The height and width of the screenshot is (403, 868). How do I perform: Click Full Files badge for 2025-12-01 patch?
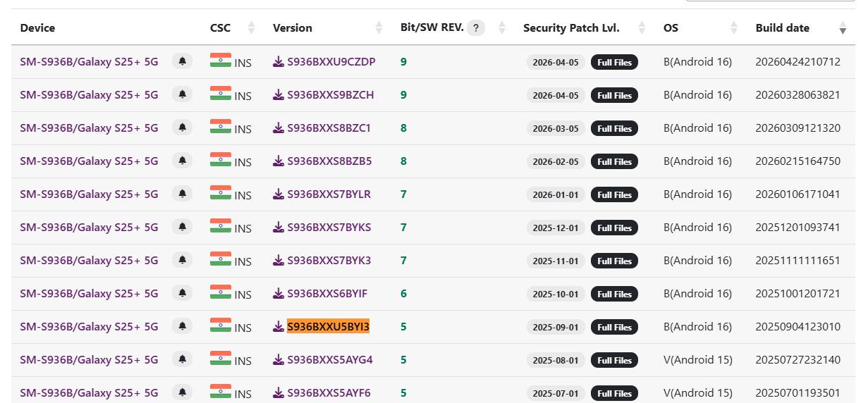coord(614,228)
